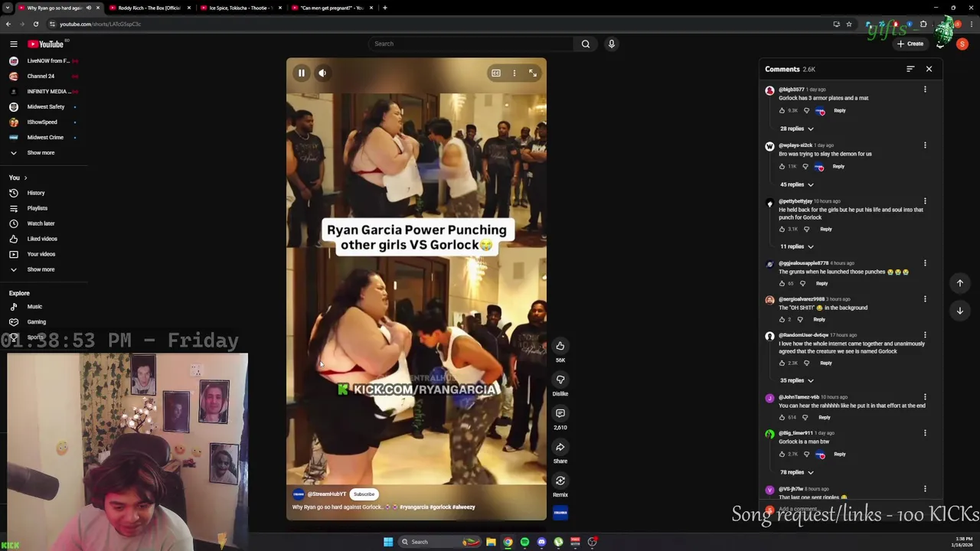Open options menu for JohnTamez comment
Image resolution: width=980 pixels, height=551 pixels.
[x=925, y=397]
